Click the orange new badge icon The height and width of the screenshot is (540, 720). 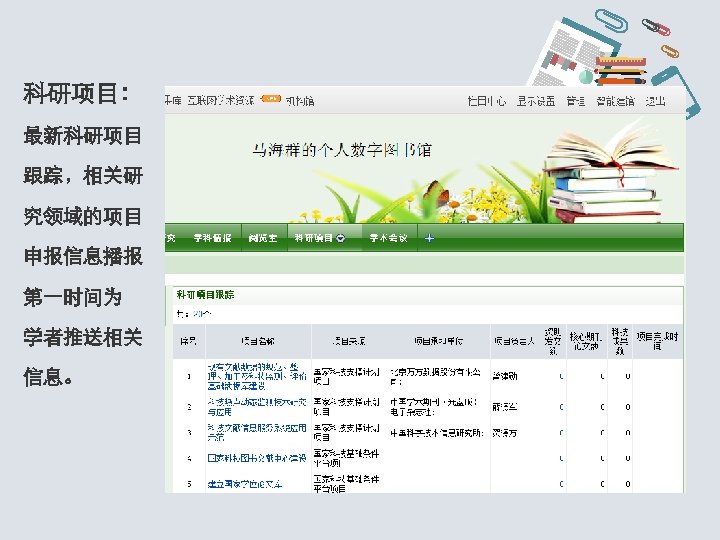(270, 98)
